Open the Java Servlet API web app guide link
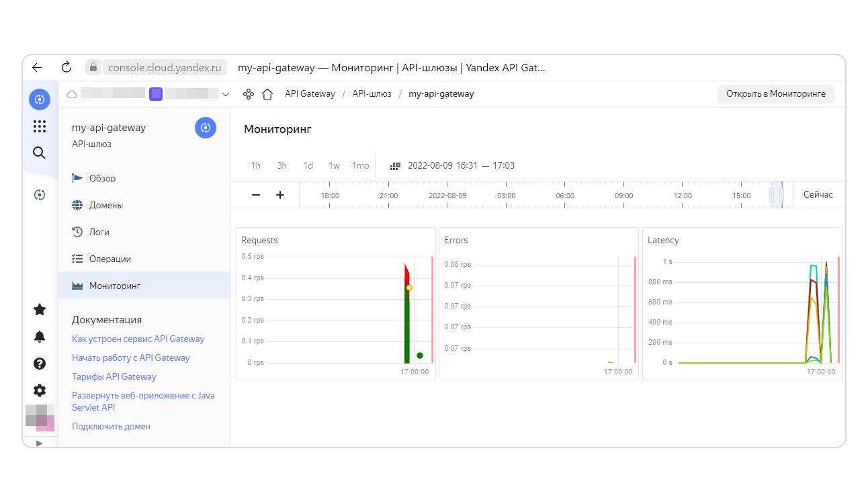The width and height of the screenshot is (868, 502). [x=143, y=402]
